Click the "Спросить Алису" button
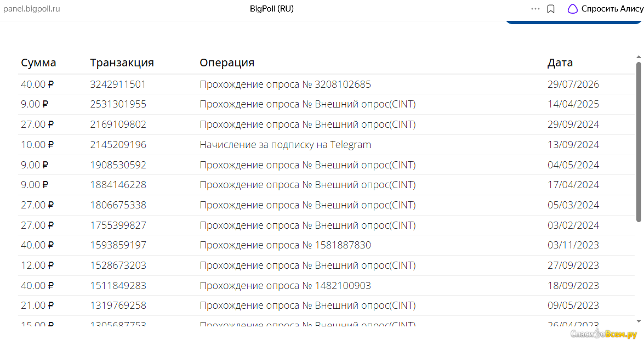The width and height of the screenshot is (644, 345). (605, 9)
